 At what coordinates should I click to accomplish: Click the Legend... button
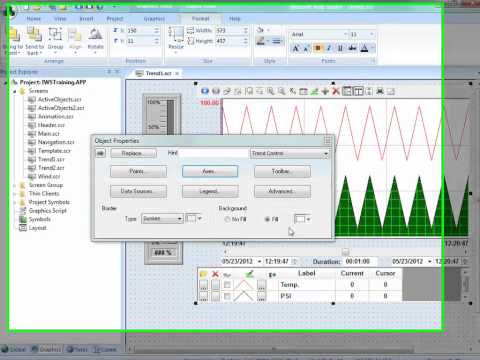click(210, 191)
